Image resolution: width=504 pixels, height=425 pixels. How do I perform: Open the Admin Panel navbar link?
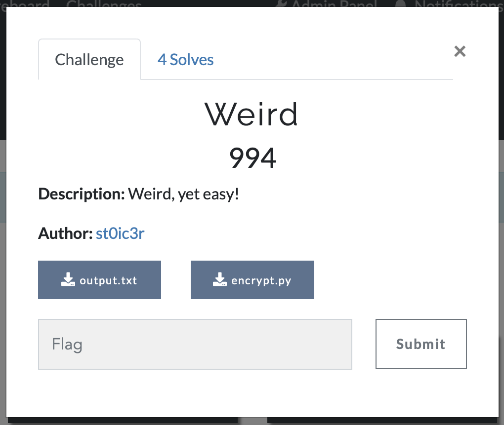click(335, 3)
